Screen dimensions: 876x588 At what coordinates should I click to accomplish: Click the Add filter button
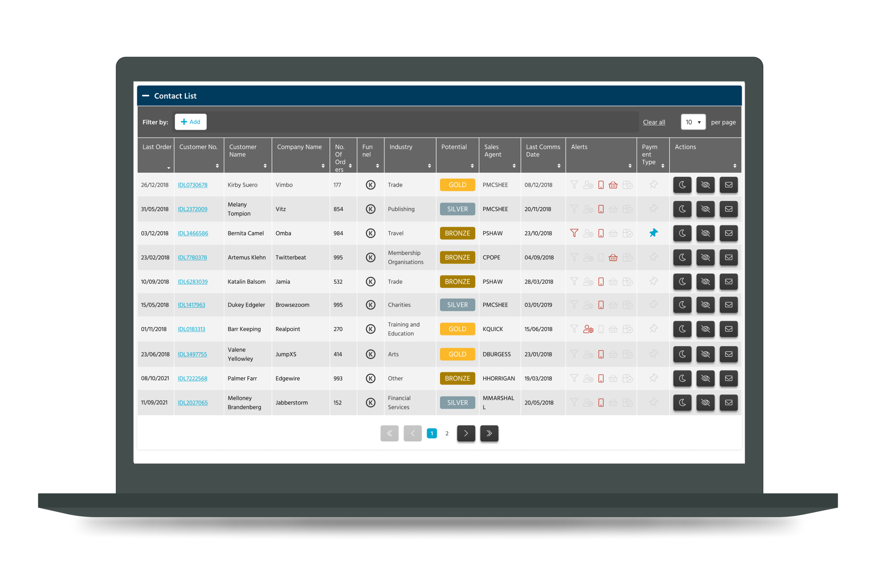coord(191,122)
